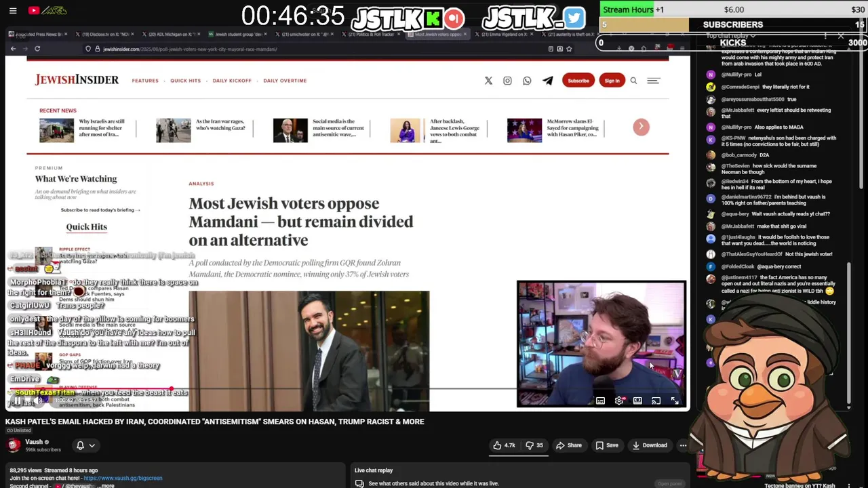The height and width of the screenshot is (488, 868).
Task: Open the player settings gear
Action: (618, 401)
